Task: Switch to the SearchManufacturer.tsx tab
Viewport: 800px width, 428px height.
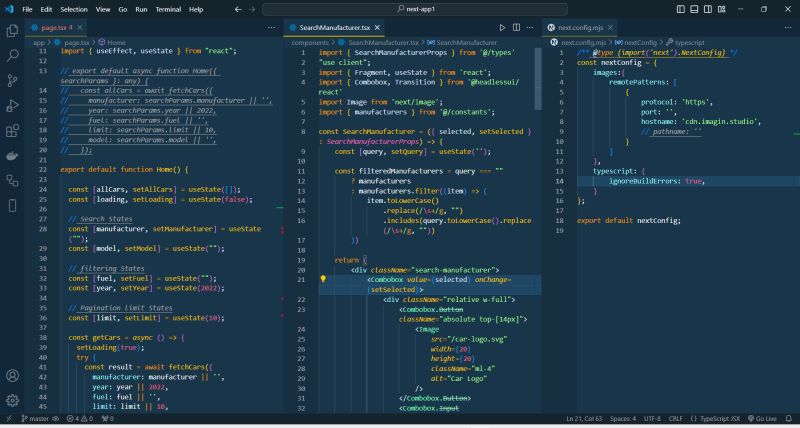Action: tap(335, 28)
